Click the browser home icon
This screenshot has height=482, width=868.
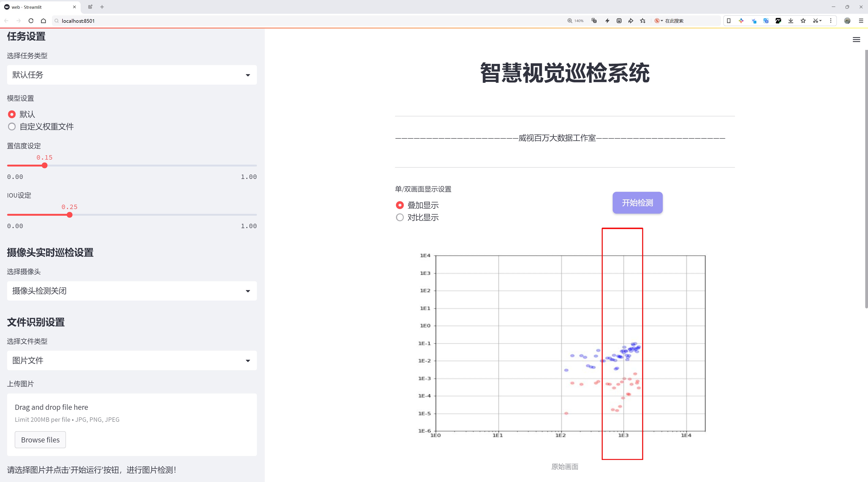(43, 20)
